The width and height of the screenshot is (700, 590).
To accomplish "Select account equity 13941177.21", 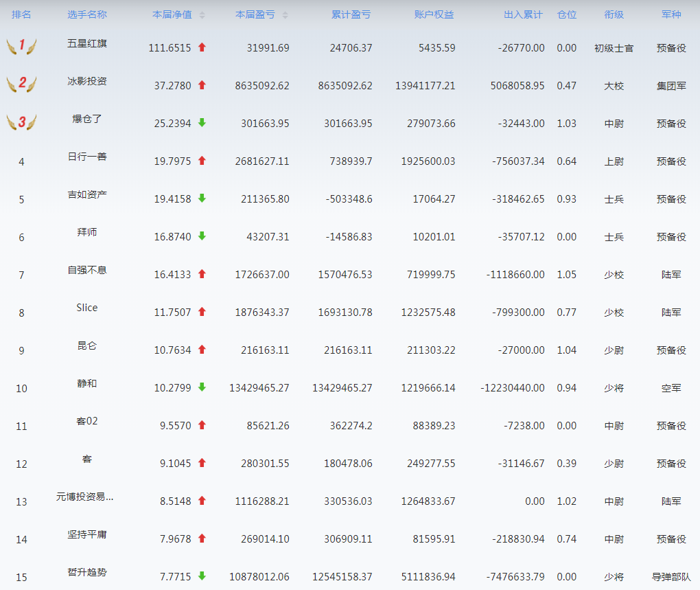I will click(425, 86).
